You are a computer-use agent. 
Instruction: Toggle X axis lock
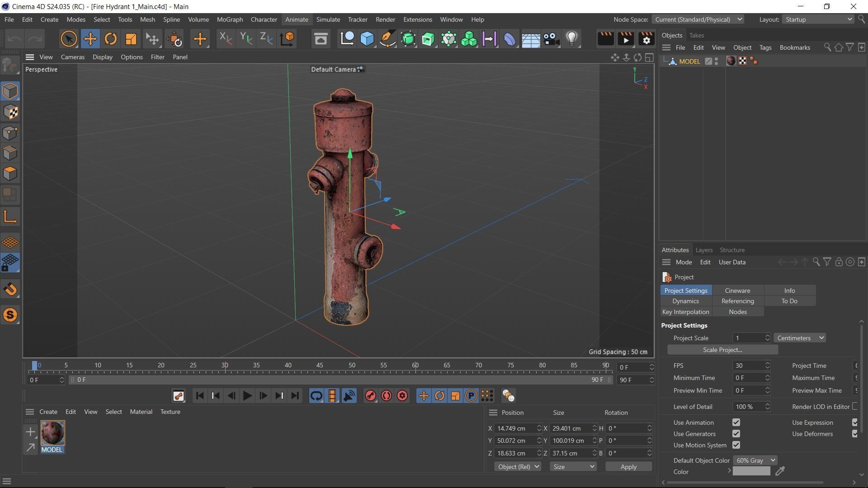click(x=225, y=39)
